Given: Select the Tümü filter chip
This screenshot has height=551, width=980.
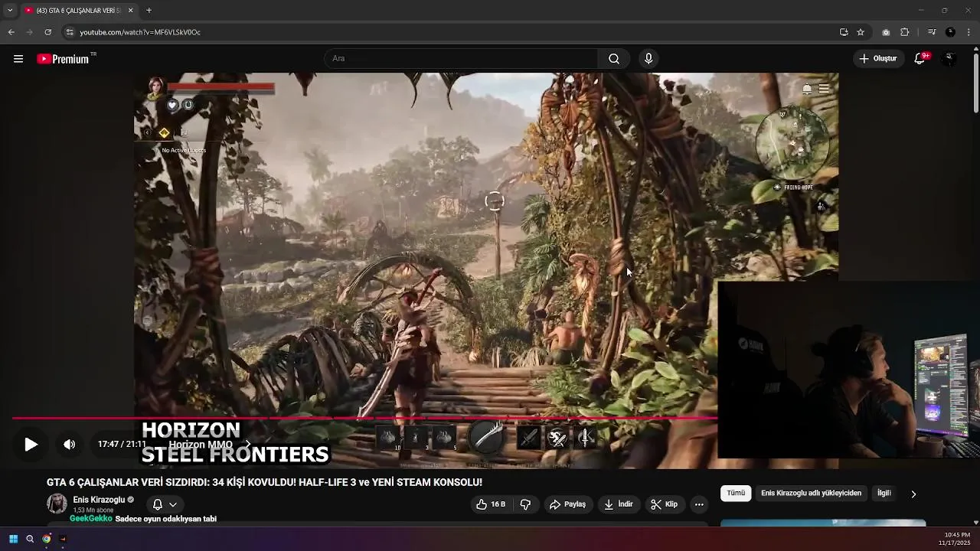Looking at the screenshot, I should pos(736,494).
